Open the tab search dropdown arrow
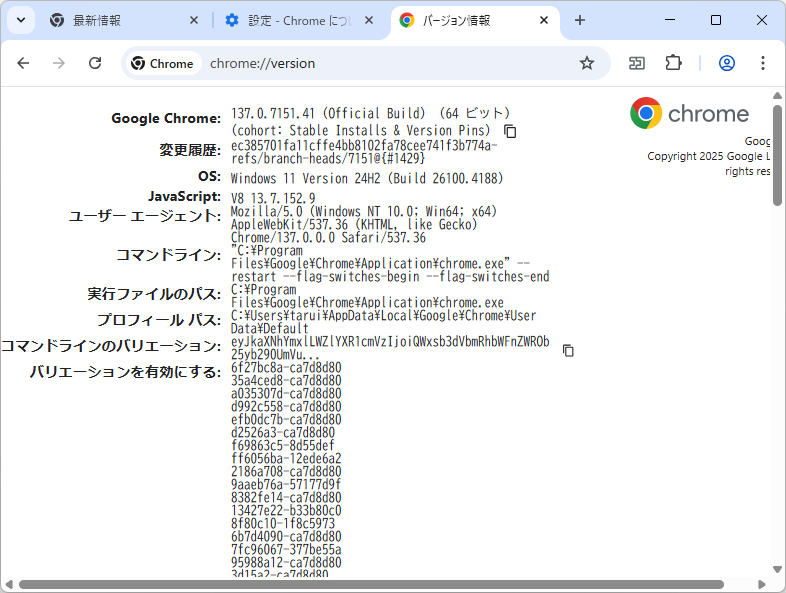This screenshot has height=593, width=786. (x=21, y=21)
